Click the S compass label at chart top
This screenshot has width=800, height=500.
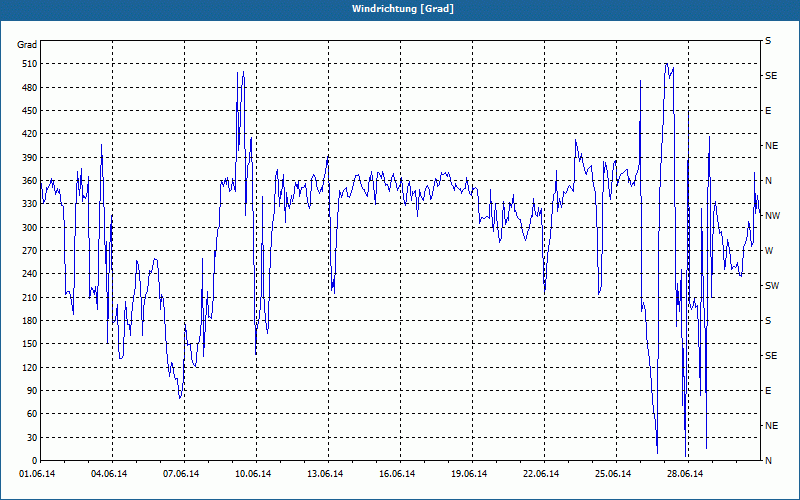(768, 41)
